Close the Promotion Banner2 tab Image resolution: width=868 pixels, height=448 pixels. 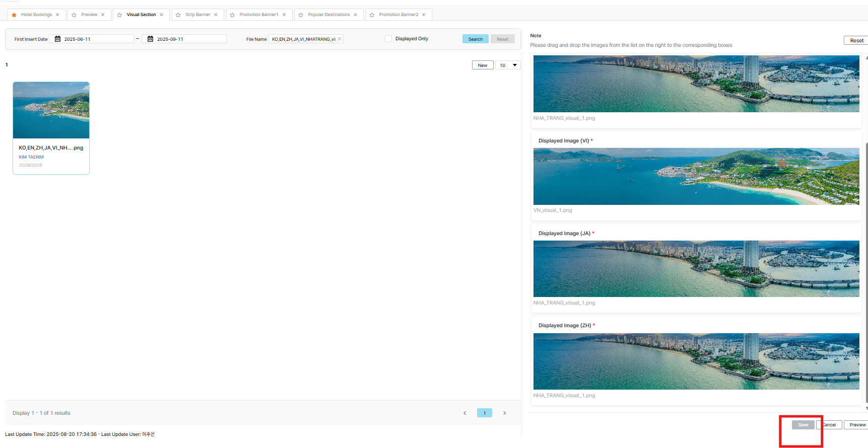[x=424, y=15]
